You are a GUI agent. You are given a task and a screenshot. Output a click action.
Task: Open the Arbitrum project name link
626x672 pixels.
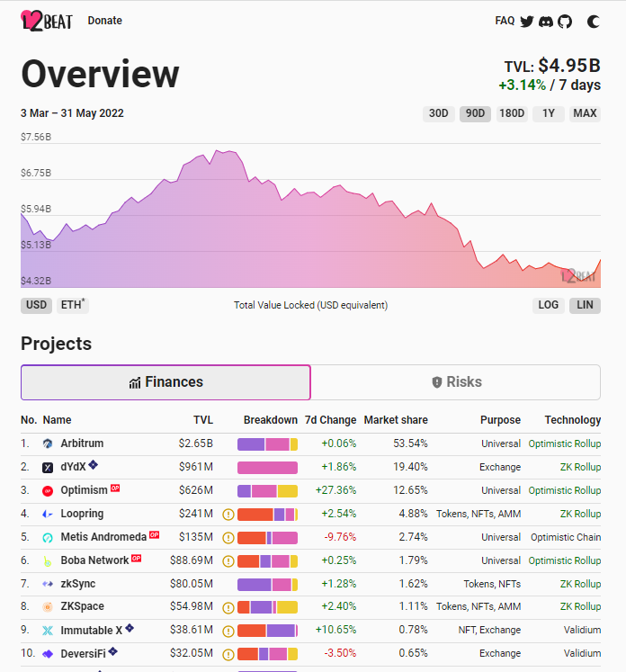(82, 444)
